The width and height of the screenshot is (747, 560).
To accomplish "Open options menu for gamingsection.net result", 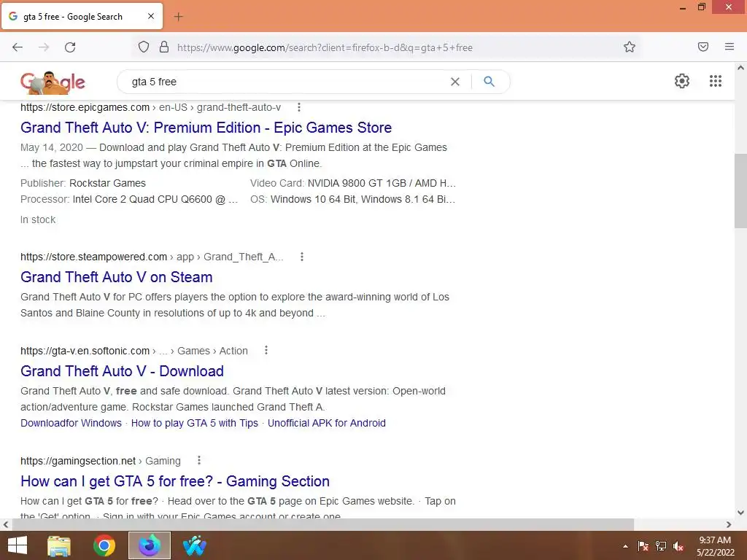I will tap(199, 461).
